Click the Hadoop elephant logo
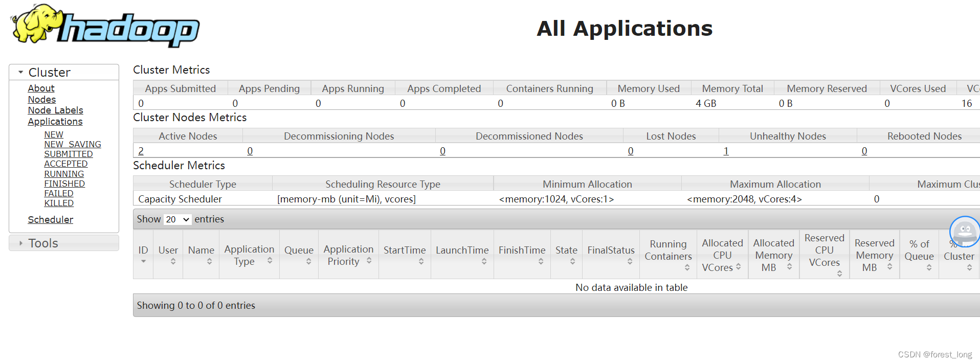Image resolution: width=980 pixels, height=364 pixels. click(x=105, y=26)
